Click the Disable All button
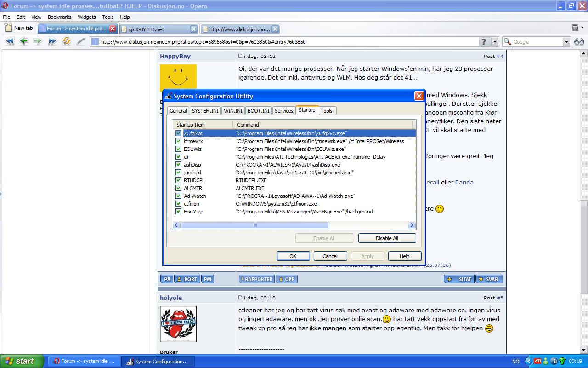 coord(387,238)
